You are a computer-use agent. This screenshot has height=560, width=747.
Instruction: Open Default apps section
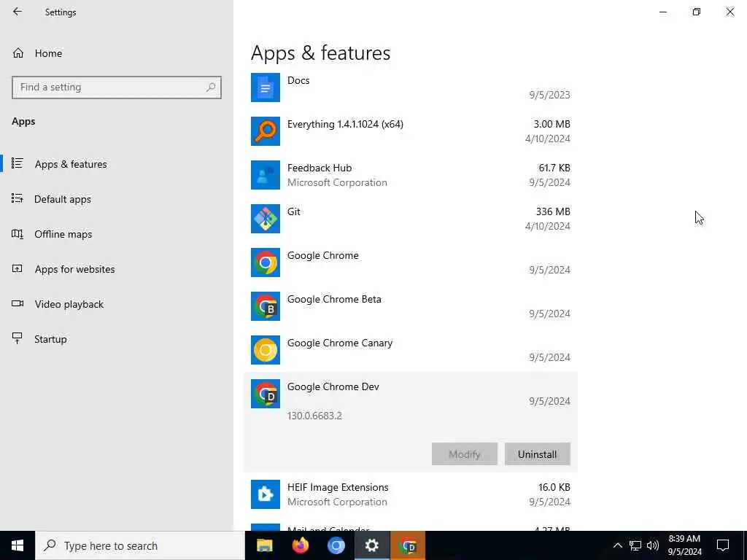coord(117,199)
